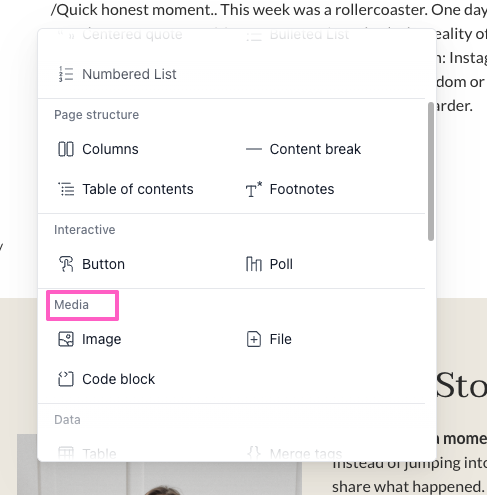The height and width of the screenshot is (495, 487).
Task: Add a Poll from the Interactive section
Action: pos(281,264)
